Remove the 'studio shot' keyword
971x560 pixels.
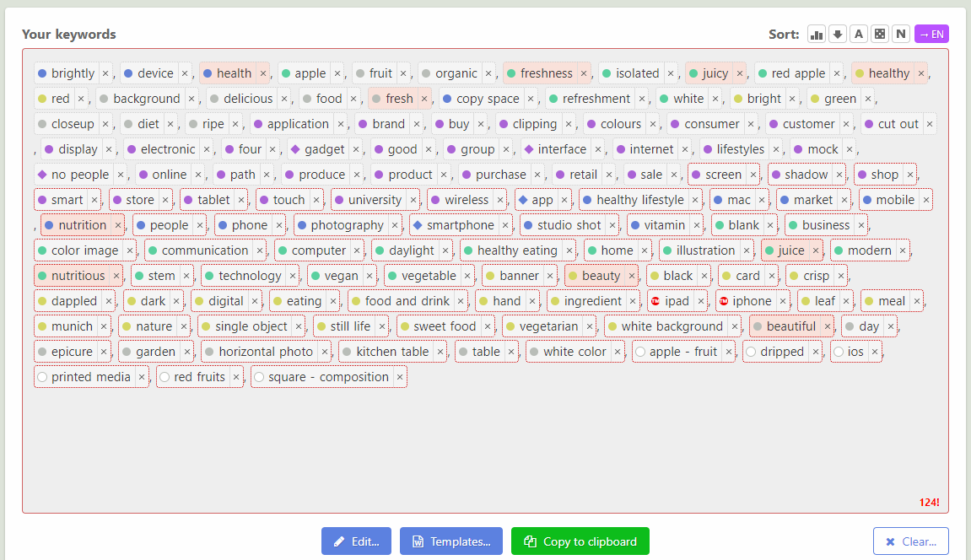(612, 226)
